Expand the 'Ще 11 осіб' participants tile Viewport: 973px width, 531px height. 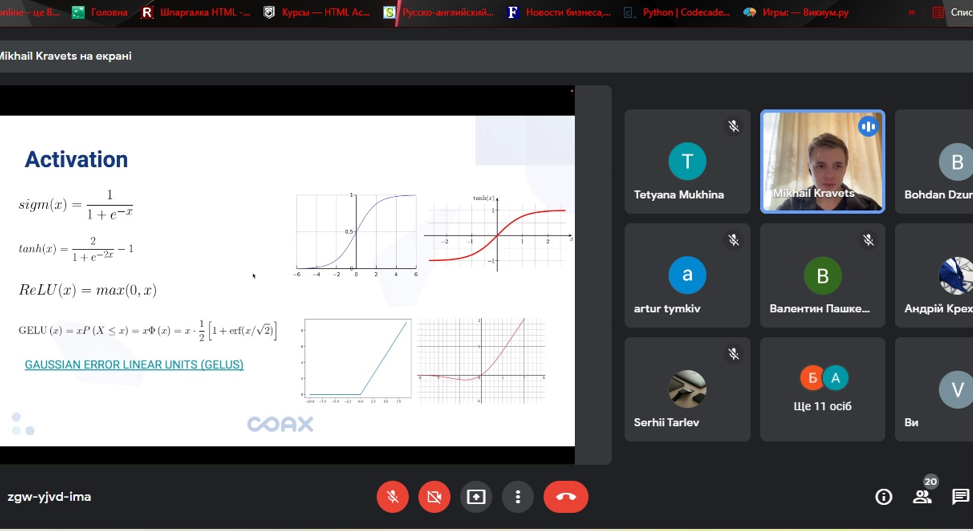[822, 389]
